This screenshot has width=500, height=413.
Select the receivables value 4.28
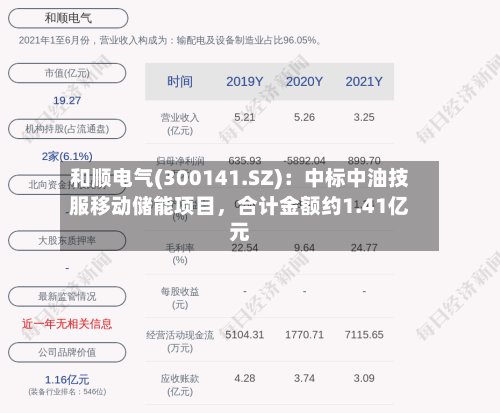[x=245, y=378]
